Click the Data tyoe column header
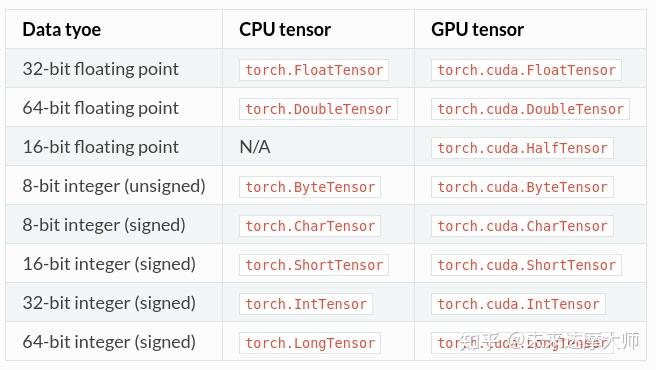 (62, 30)
